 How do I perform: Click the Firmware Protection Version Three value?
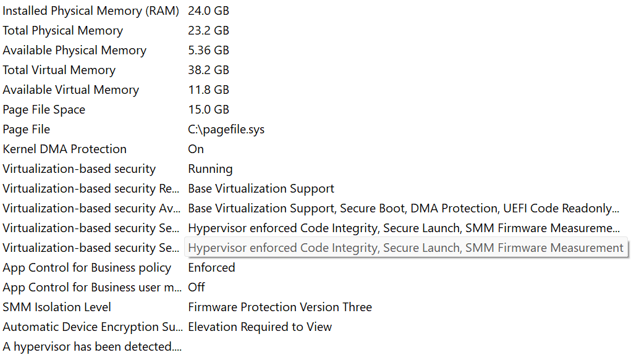tap(280, 307)
